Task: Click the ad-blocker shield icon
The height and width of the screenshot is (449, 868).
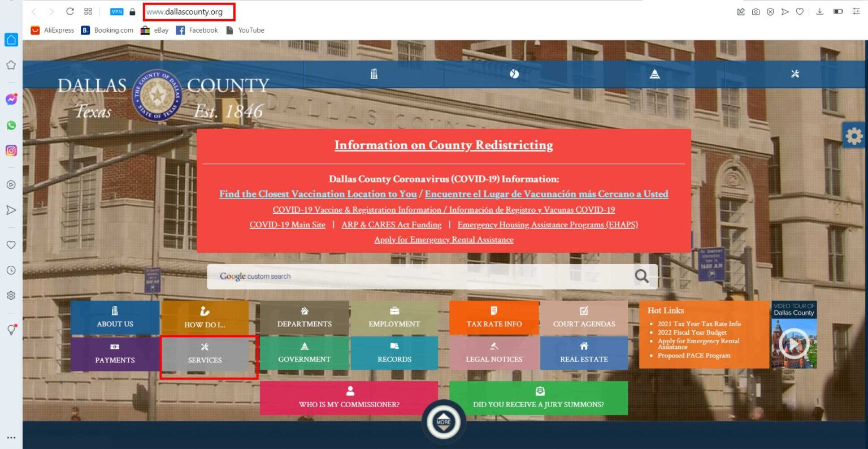Action: (770, 11)
